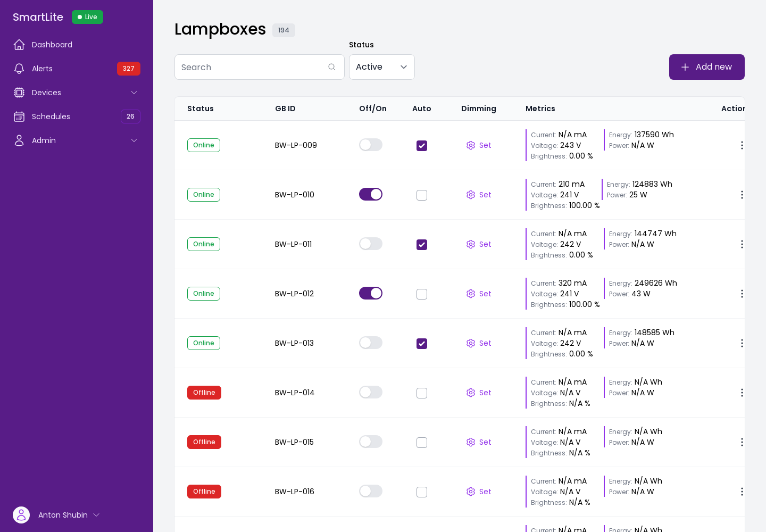Click the user avatar for Anton Shubin

(x=21, y=515)
